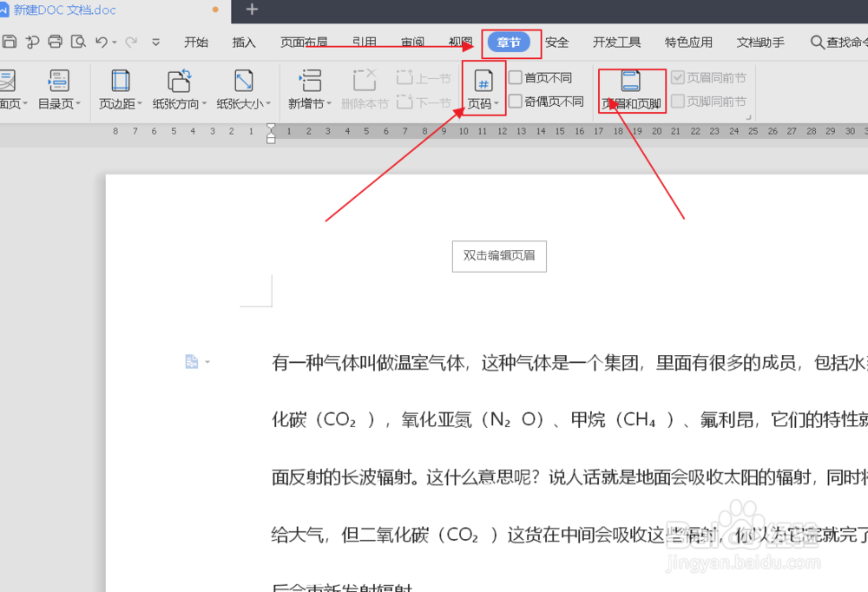Open the 章节 ribbon tab
Image resolution: width=868 pixels, height=592 pixels.
pos(509,42)
